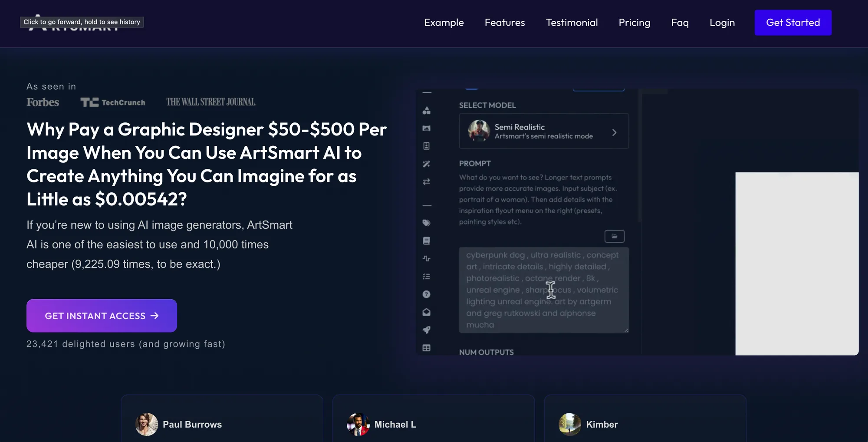Jump to the Testimonial section
Screen dimensions: 868x442
572,23
